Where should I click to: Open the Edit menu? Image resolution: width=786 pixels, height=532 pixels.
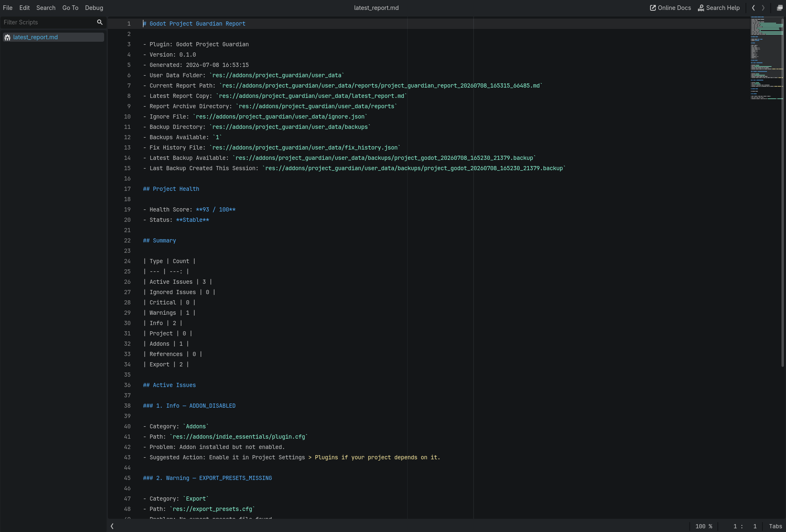coord(24,8)
